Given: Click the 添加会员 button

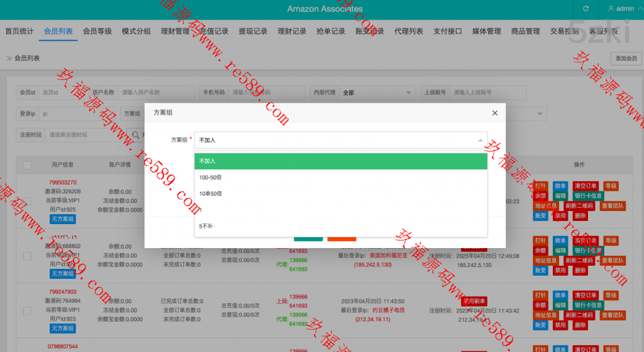Looking at the screenshot, I should pos(626,59).
